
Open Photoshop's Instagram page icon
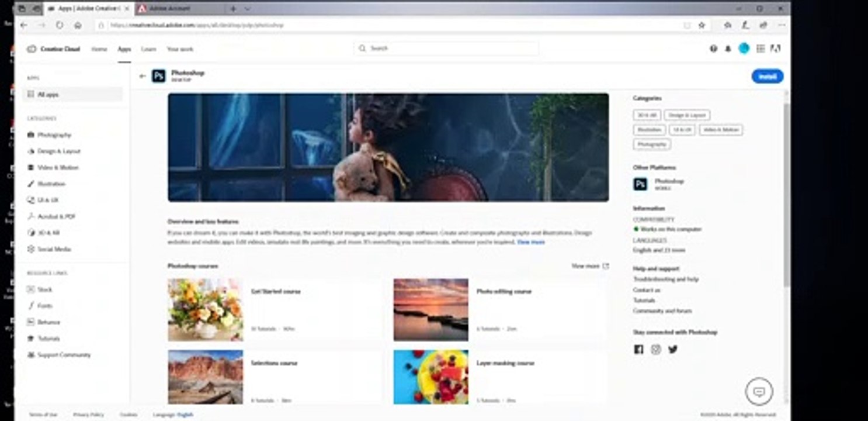pos(656,349)
